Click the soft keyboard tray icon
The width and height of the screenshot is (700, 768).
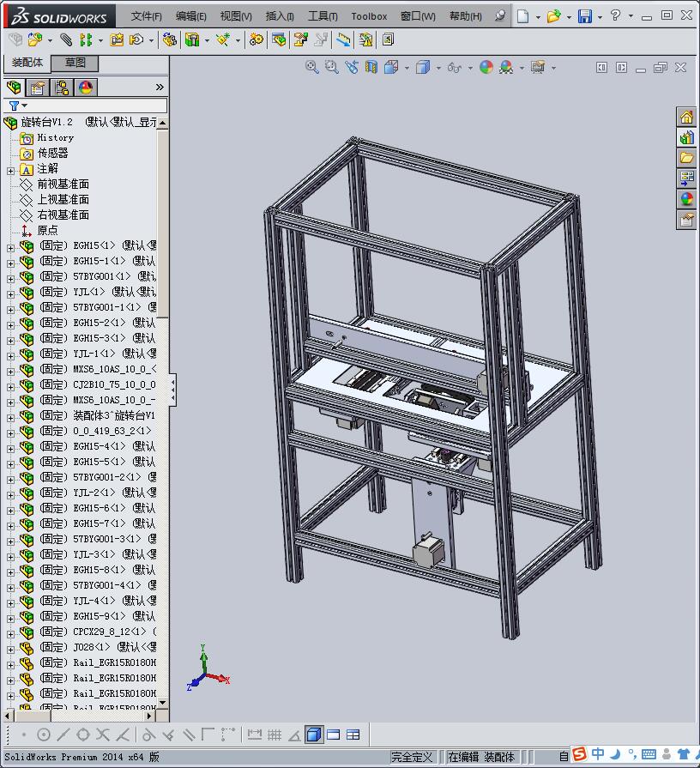click(x=649, y=754)
